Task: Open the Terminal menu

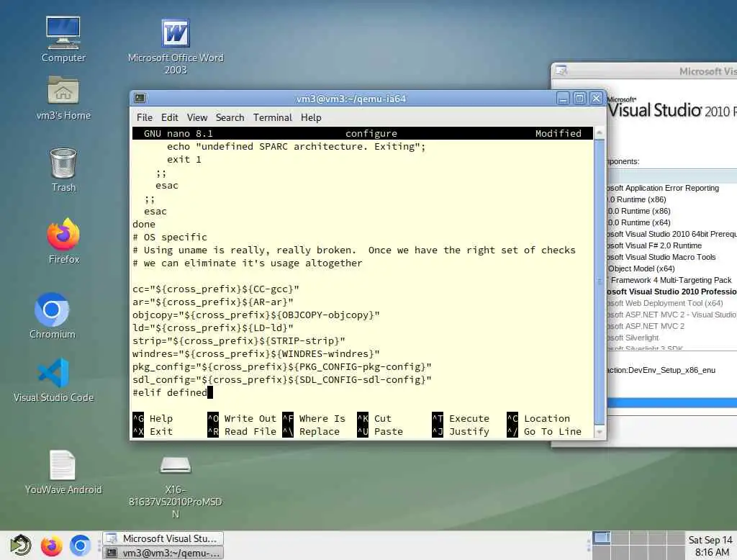Action: pos(273,117)
